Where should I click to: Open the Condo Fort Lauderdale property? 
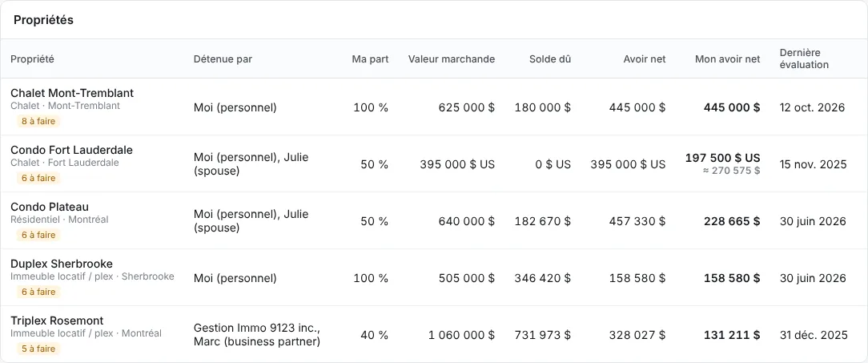(71, 150)
